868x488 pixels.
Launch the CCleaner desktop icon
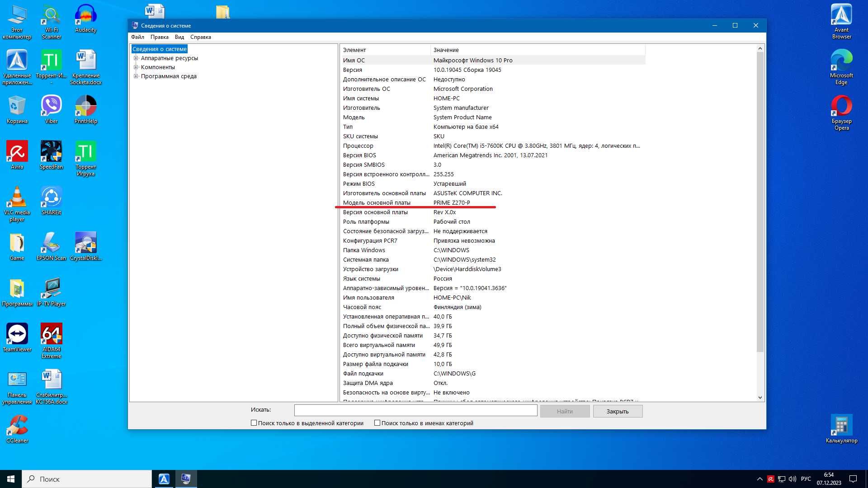(x=17, y=429)
